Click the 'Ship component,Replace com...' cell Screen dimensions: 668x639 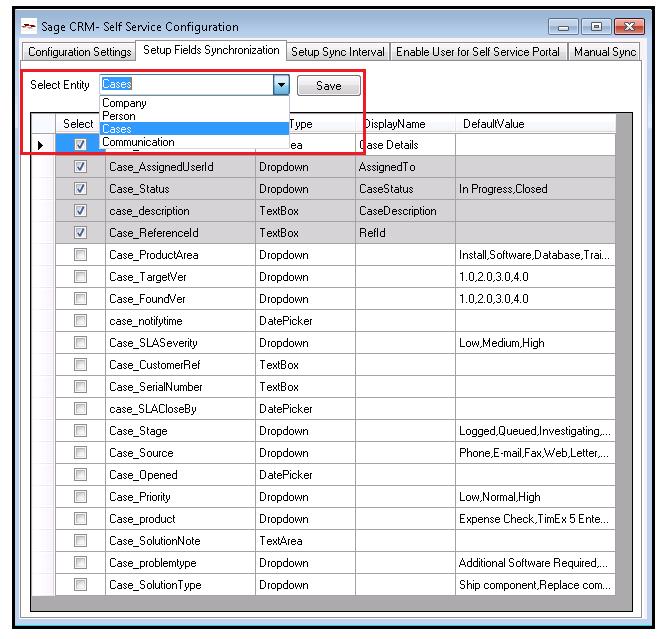coord(536,585)
